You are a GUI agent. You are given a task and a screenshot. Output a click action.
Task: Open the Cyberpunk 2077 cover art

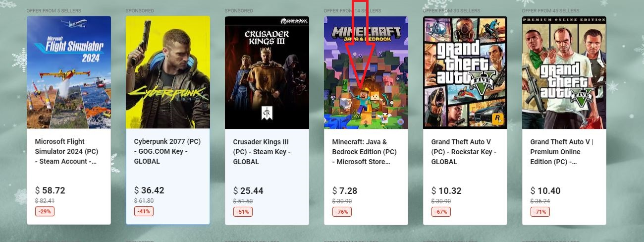[x=168, y=72]
